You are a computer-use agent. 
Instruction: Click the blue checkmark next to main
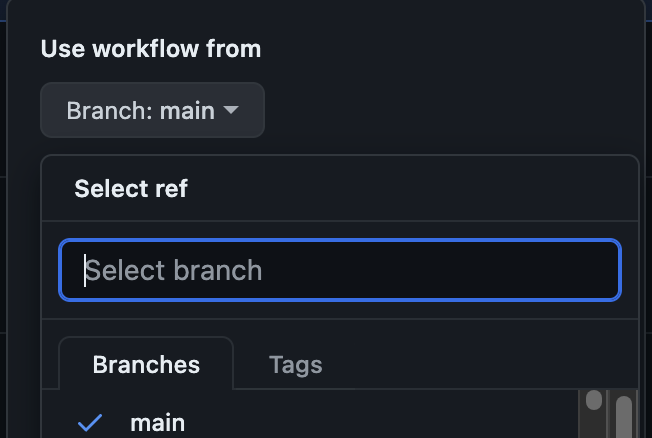(90, 423)
